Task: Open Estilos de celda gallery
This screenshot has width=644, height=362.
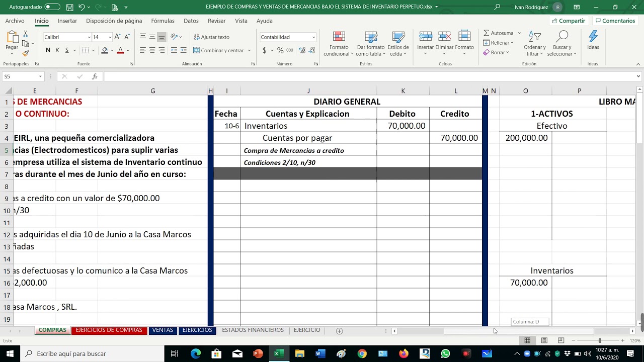Action: [398, 44]
